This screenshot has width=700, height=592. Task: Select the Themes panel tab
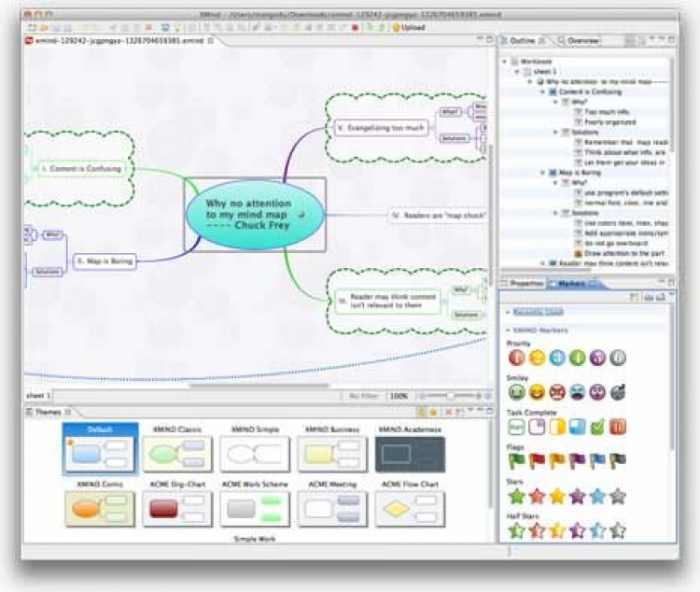coord(49,412)
